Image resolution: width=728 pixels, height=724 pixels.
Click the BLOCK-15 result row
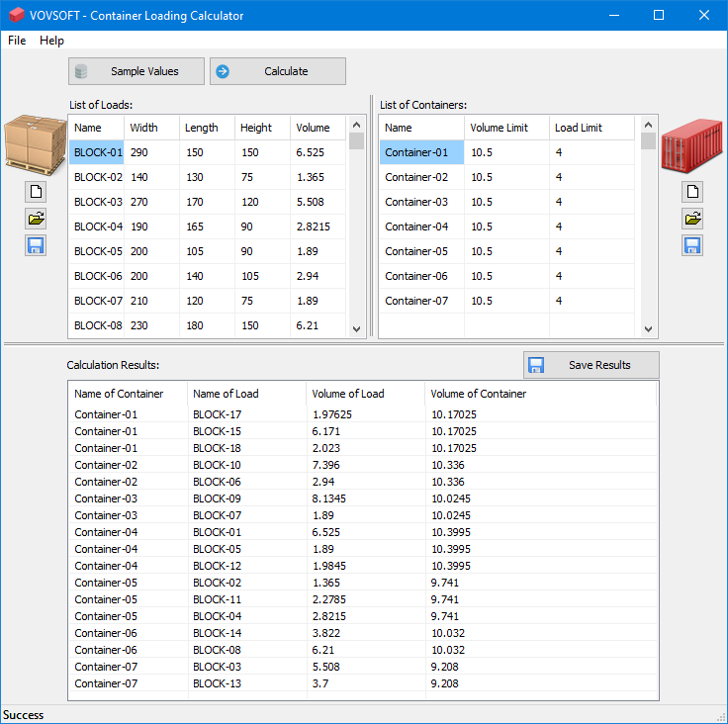pyautogui.click(x=363, y=431)
